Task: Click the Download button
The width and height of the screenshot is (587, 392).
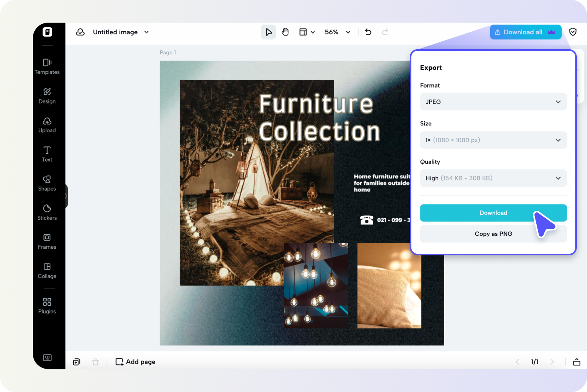Action: [493, 213]
